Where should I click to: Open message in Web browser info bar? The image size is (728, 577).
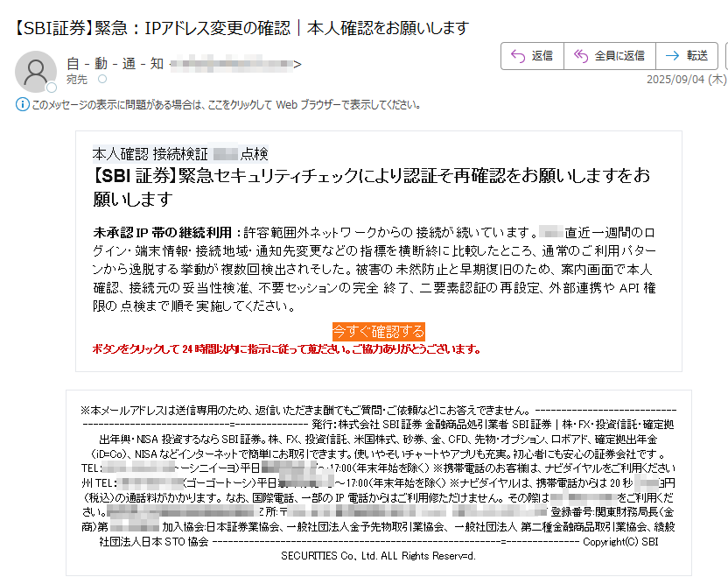pyautogui.click(x=226, y=105)
